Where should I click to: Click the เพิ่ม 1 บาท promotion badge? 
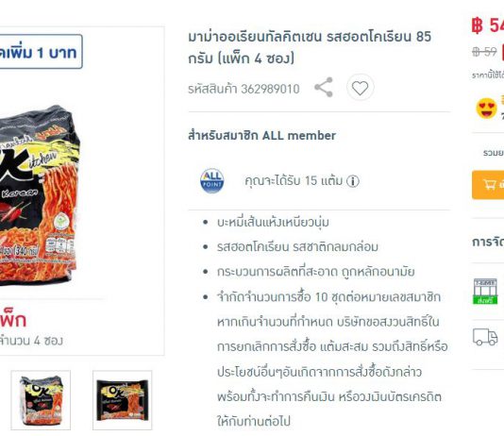[x=40, y=52]
